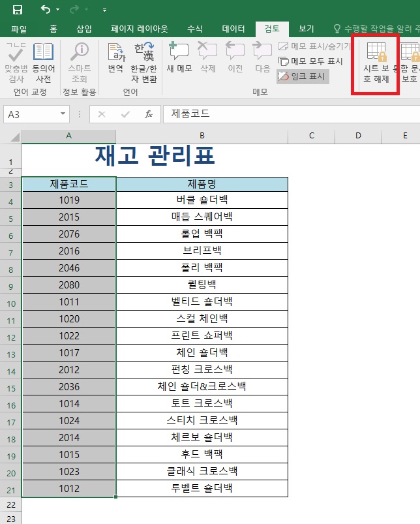Viewport: 420px width, 524px height.
Task: Click the formula bar Cancel X icon
Action: [x=102, y=115]
